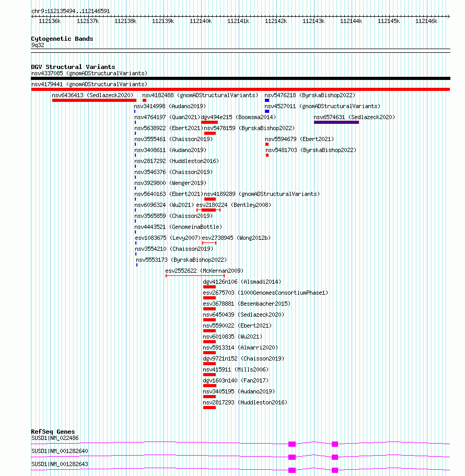Open nsv4189289 (gnomADStructuralVariants) label
Image resolution: width=465 pixels, height=476 pixels.
pos(262,193)
